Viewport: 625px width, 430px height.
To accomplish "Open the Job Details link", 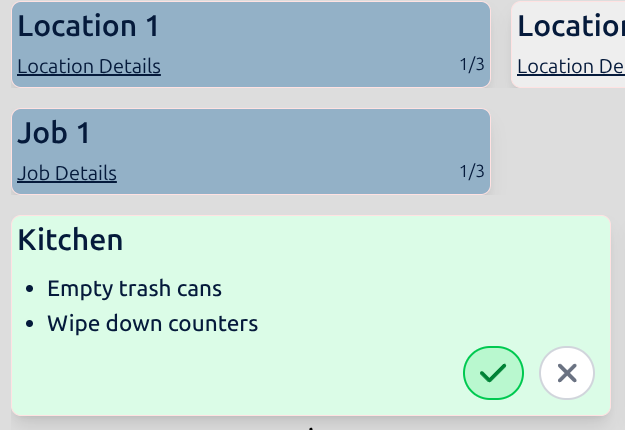I will [x=67, y=173].
